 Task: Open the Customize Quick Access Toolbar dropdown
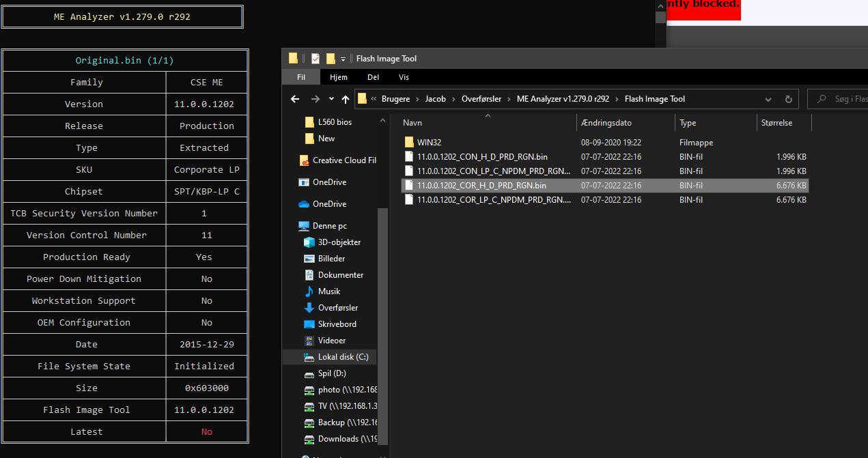pyautogui.click(x=344, y=59)
